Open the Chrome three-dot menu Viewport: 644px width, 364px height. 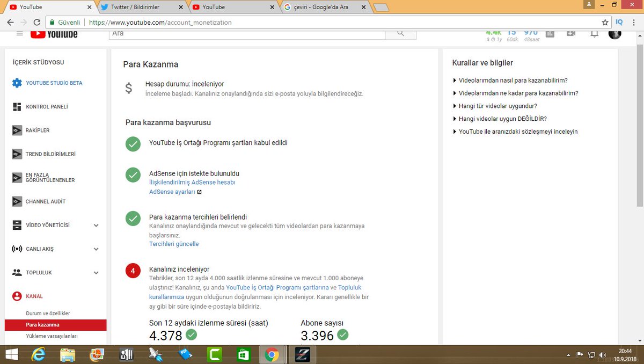click(x=633, y=23)
